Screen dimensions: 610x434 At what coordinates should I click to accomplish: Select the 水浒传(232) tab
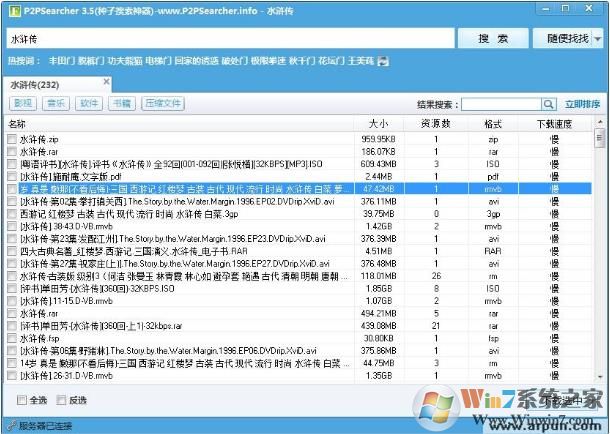point(57,85)
